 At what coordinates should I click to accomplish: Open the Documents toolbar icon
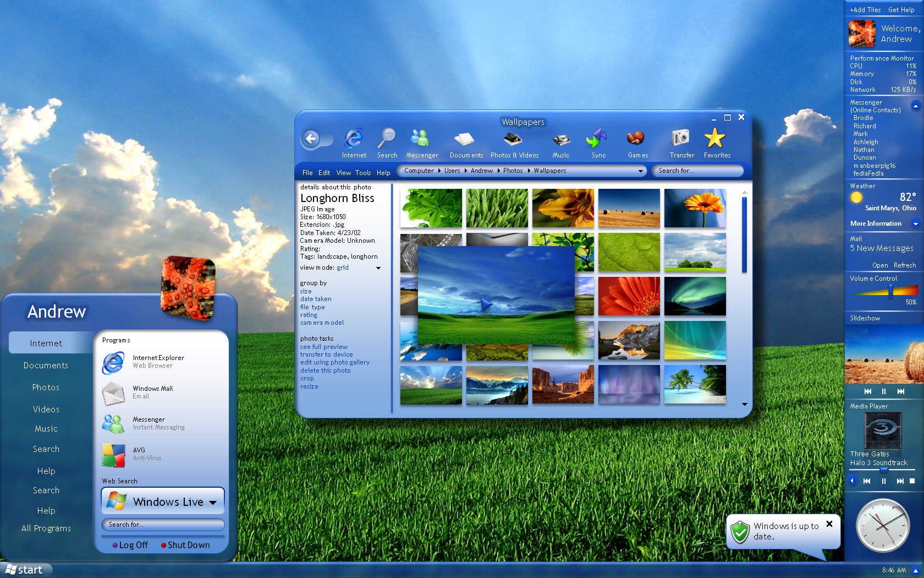(466, 143)
